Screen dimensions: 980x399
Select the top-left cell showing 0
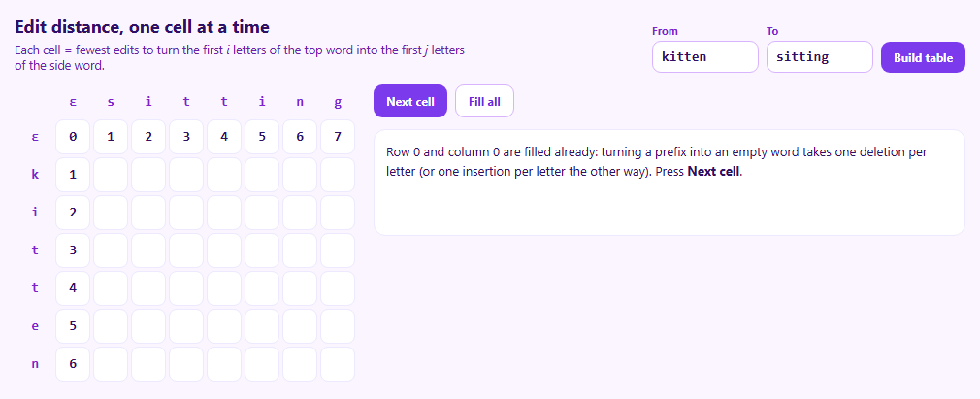point(73,137)
